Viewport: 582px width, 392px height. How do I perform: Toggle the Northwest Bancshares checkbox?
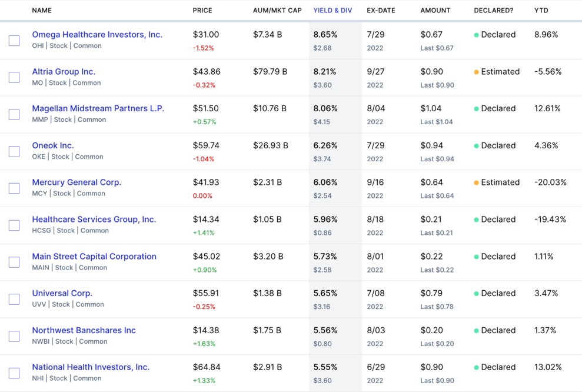tap(14, 336)
